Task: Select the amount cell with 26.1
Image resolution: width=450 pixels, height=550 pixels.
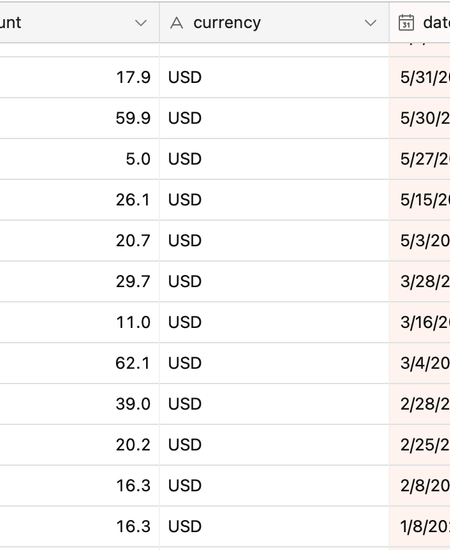Action: (x=80, y=200)
